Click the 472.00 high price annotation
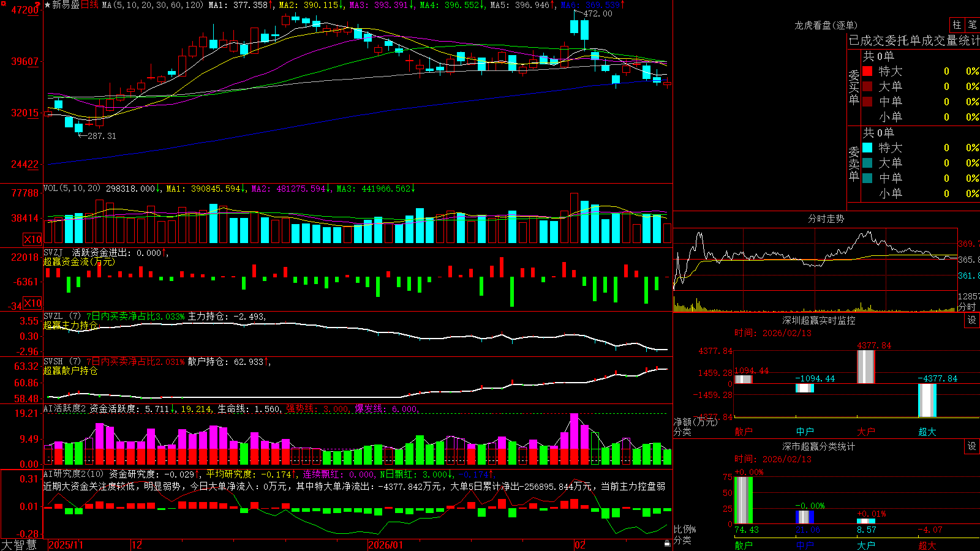This screenshot has width=980, height=551. pos(598,13)
